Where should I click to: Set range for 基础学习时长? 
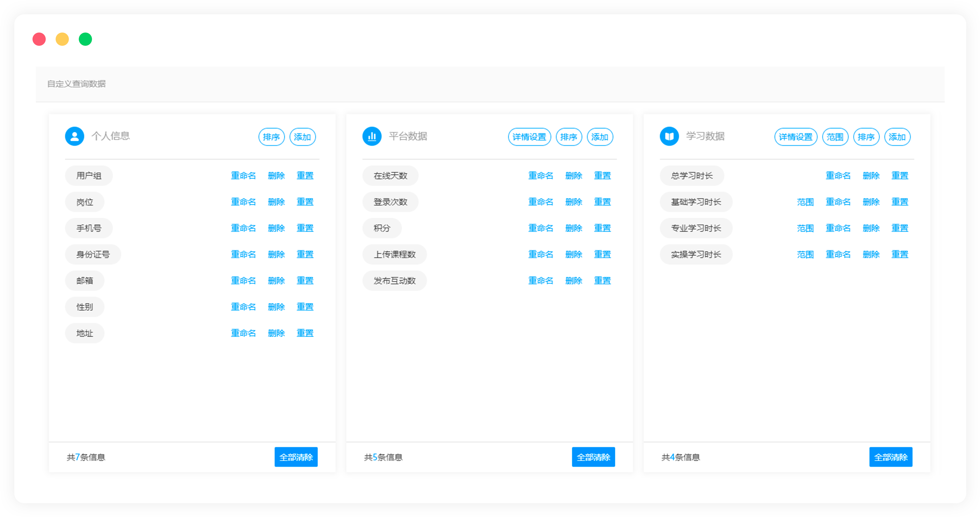pyautogui.click(x=805, y=202)
